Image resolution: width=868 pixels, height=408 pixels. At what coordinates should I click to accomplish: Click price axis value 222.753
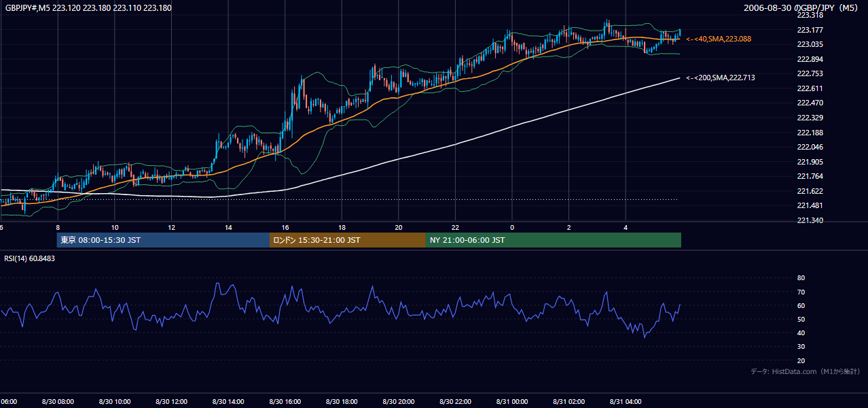810,73
